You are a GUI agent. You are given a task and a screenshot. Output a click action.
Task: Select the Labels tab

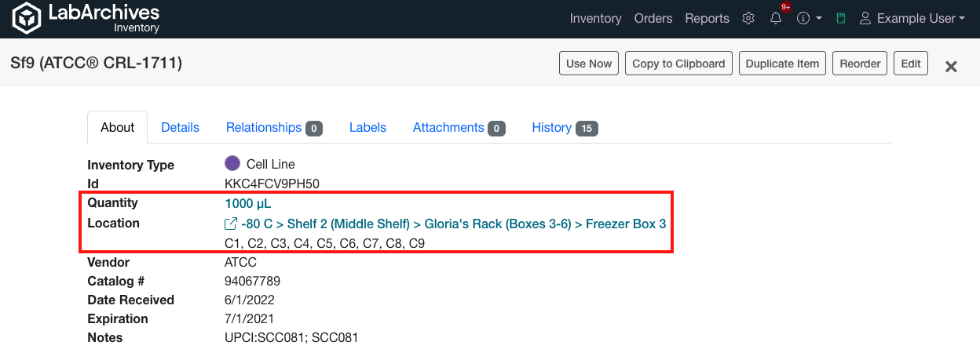click(367, 127)
